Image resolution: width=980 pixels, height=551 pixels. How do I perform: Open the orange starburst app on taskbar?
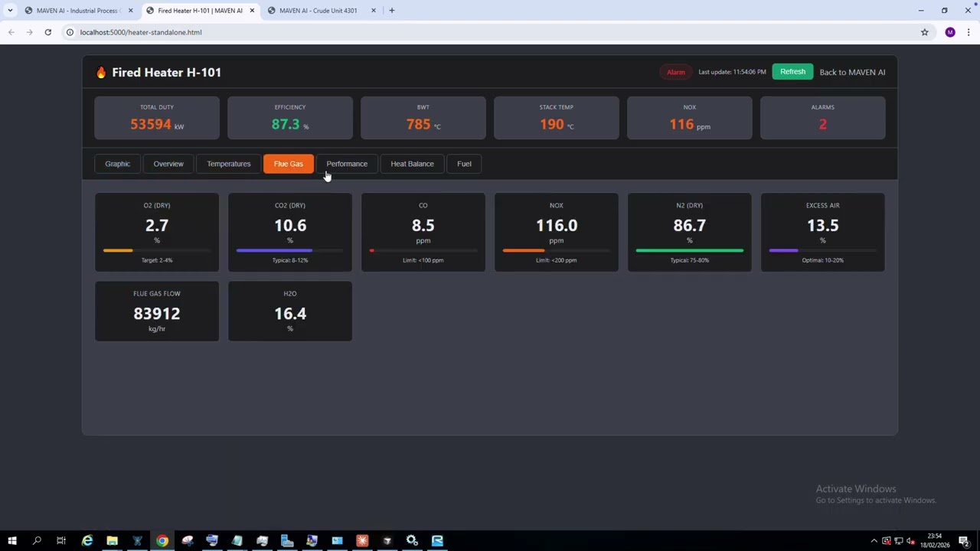click(362, 541)
